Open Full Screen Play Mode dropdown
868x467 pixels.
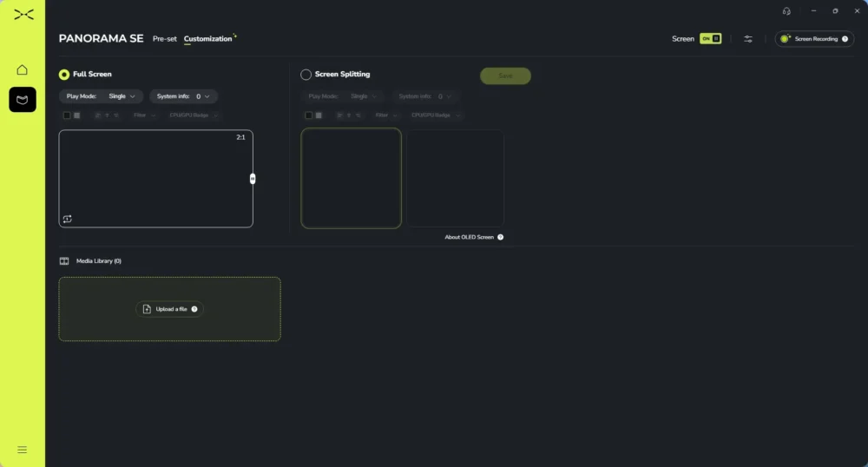pos(101,96)
